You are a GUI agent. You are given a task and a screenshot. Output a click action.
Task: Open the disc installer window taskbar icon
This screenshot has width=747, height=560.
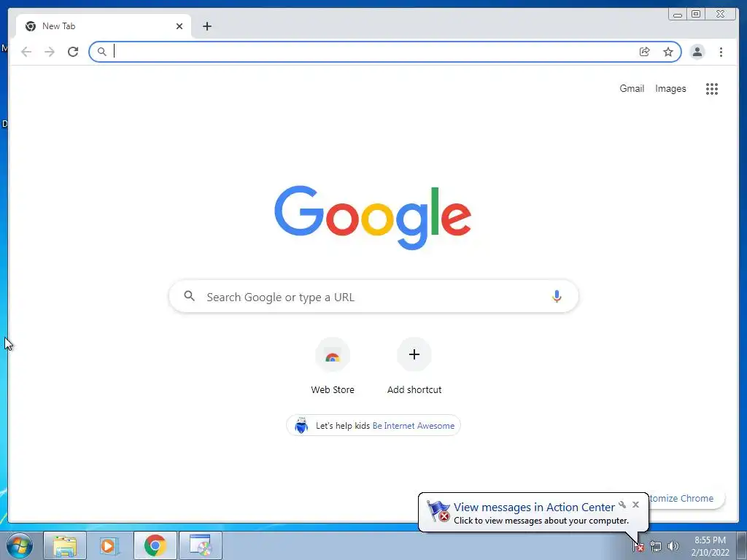(x=201, y=545)
